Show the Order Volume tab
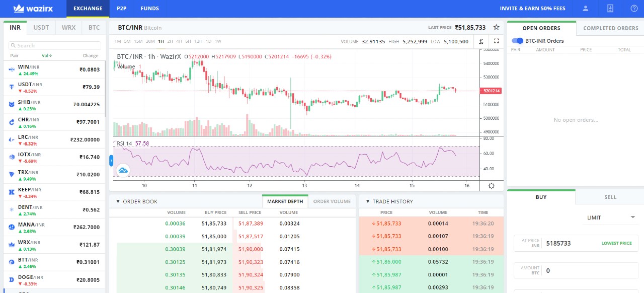Screen dimensions: 644x293 332,201
